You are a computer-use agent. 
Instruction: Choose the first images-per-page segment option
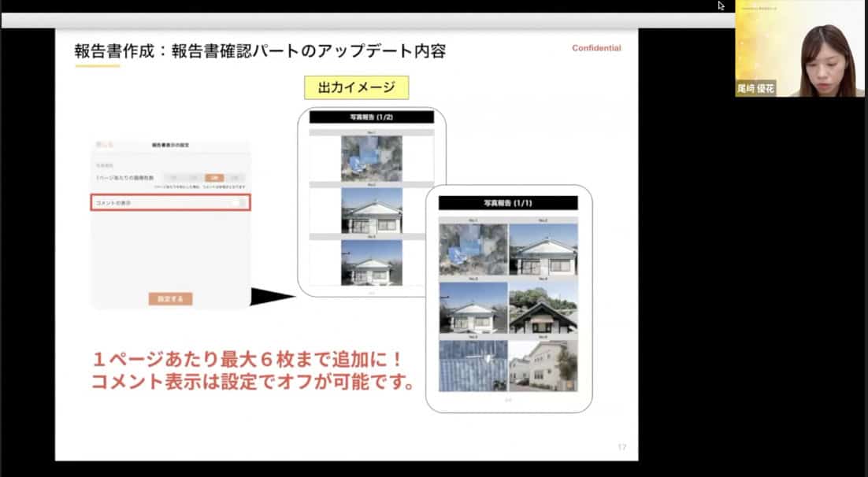(x=173, y=178)
